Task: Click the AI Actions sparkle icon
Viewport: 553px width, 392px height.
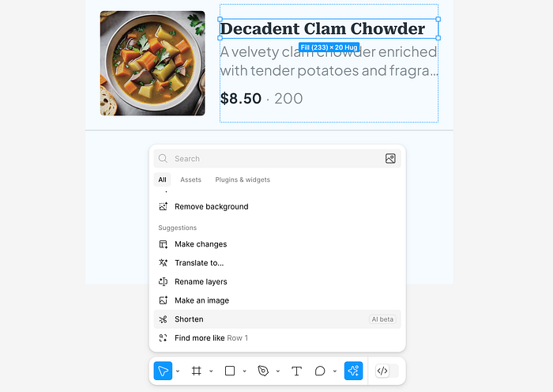Action: coord(353,371)
